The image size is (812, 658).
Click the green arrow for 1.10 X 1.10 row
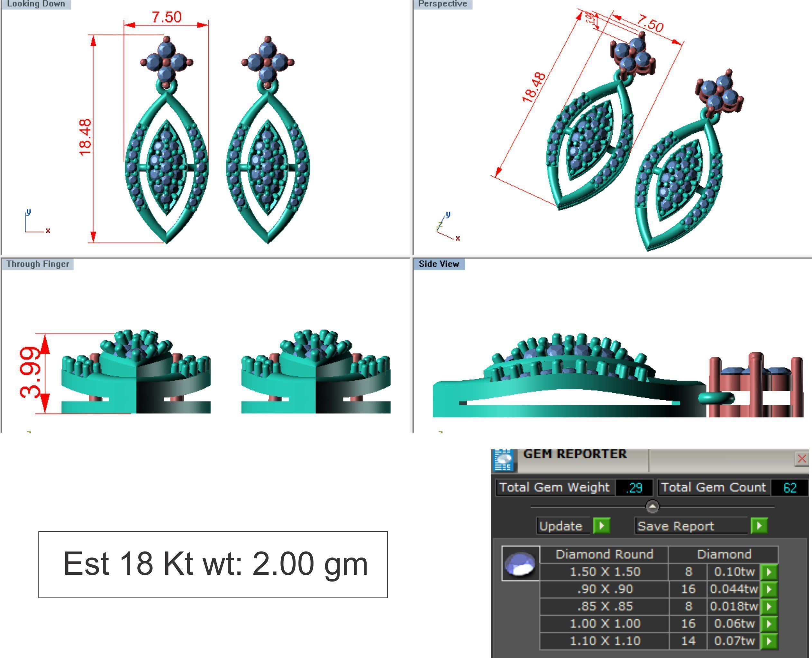(769, 641)
